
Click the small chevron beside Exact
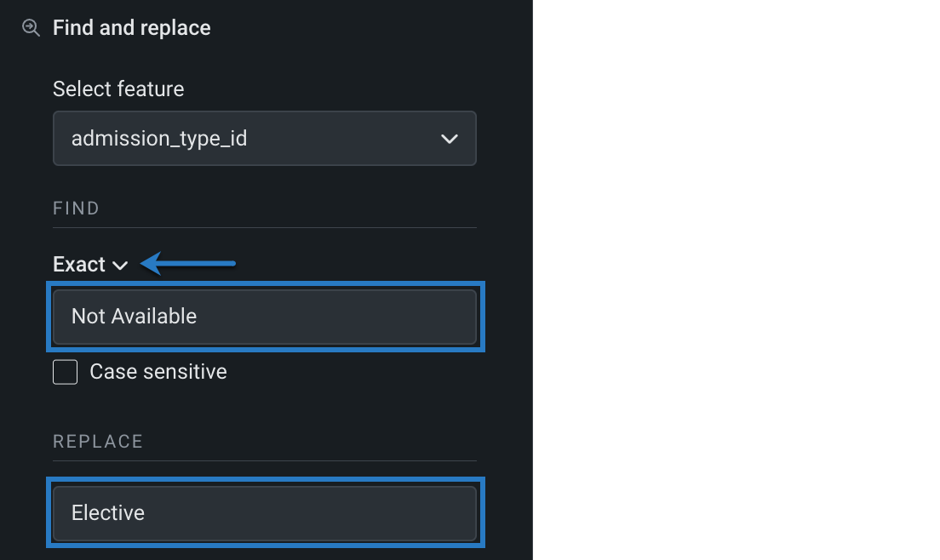point(120,266)
